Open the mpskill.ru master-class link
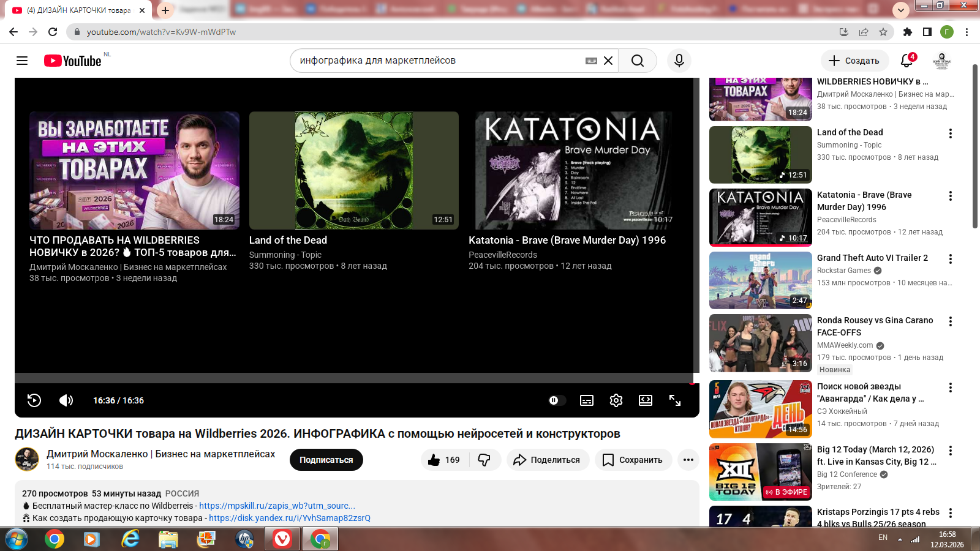 pyautogui.click(x=277, y=506)
